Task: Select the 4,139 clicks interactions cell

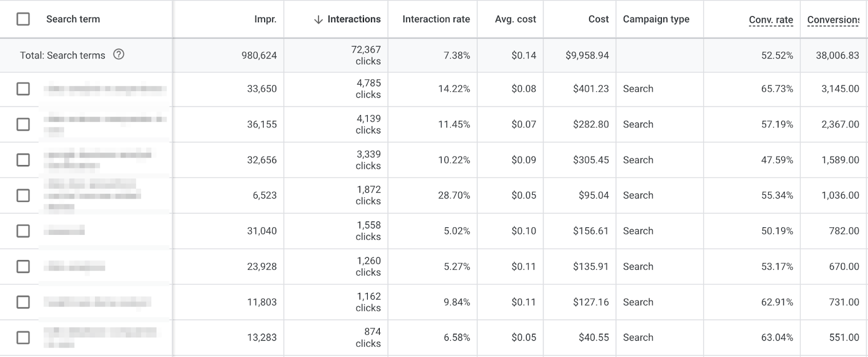Action: tap(368, 124)
